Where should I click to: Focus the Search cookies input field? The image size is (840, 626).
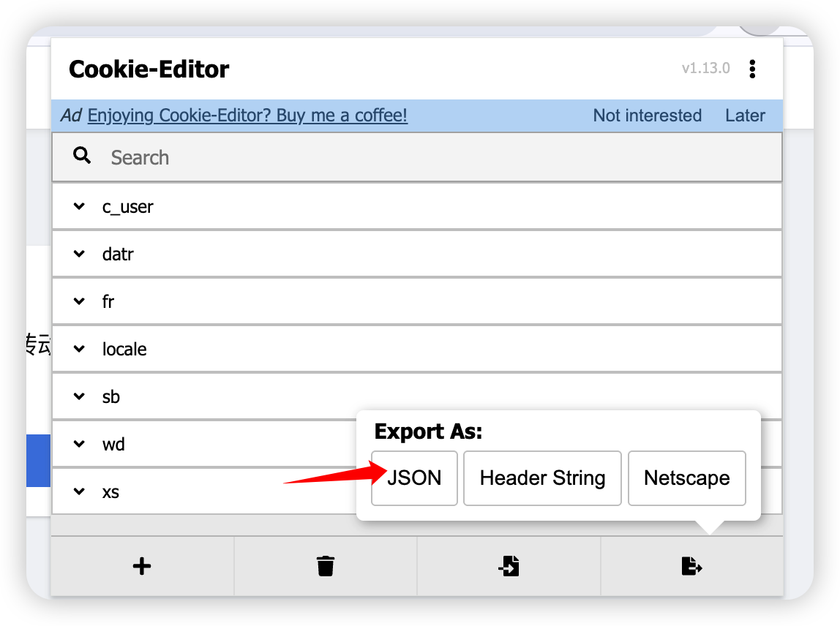439,157
